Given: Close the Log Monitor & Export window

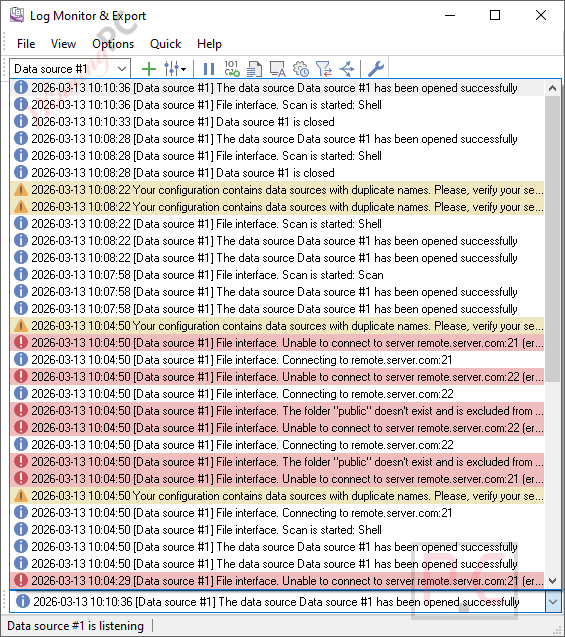Looking at the screenshot, I should [x=541, y=15].
